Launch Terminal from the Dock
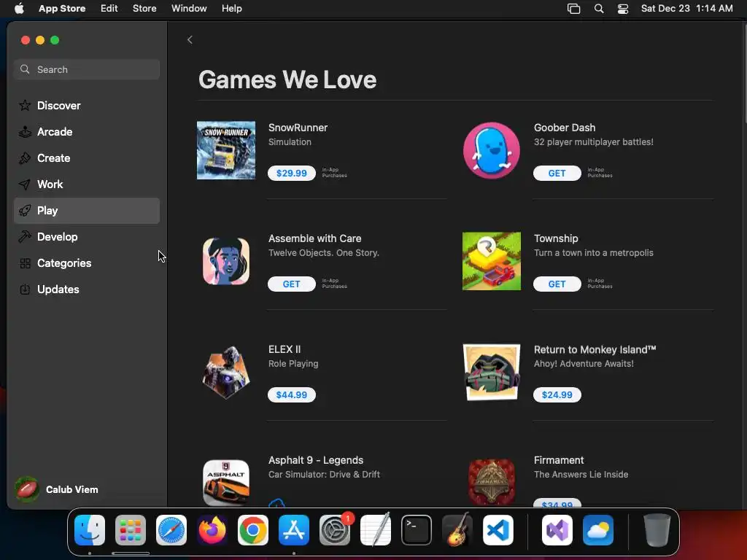Image resolution: width=747 pixels, height=560 pixels. coord(417,530)
